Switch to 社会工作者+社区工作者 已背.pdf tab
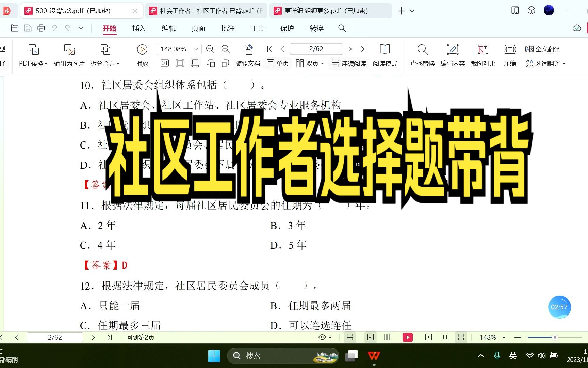Viewport: 588px width, 368px height. point(207,11)
